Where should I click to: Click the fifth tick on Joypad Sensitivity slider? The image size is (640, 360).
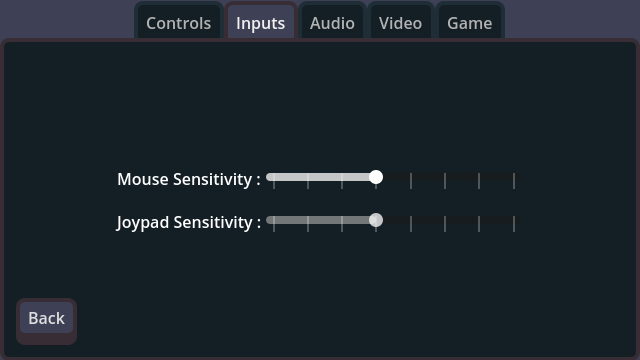pyautogui.click(x=411, y=224)
